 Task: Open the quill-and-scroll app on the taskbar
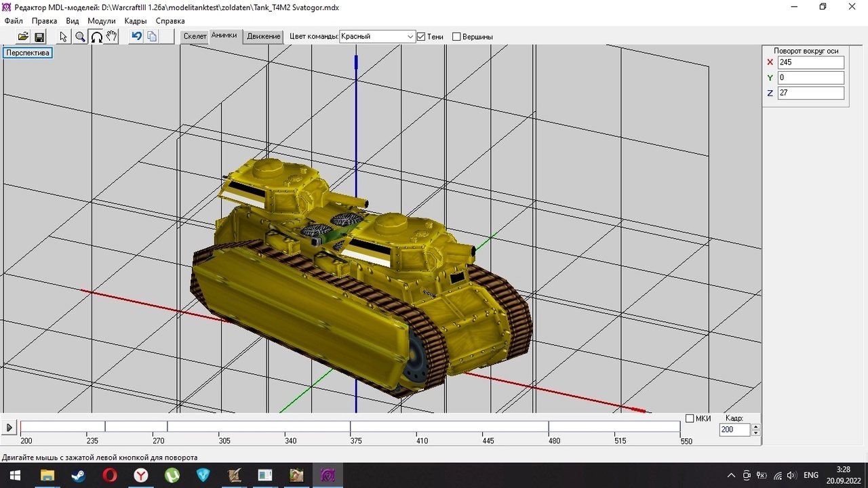[234, 475]
